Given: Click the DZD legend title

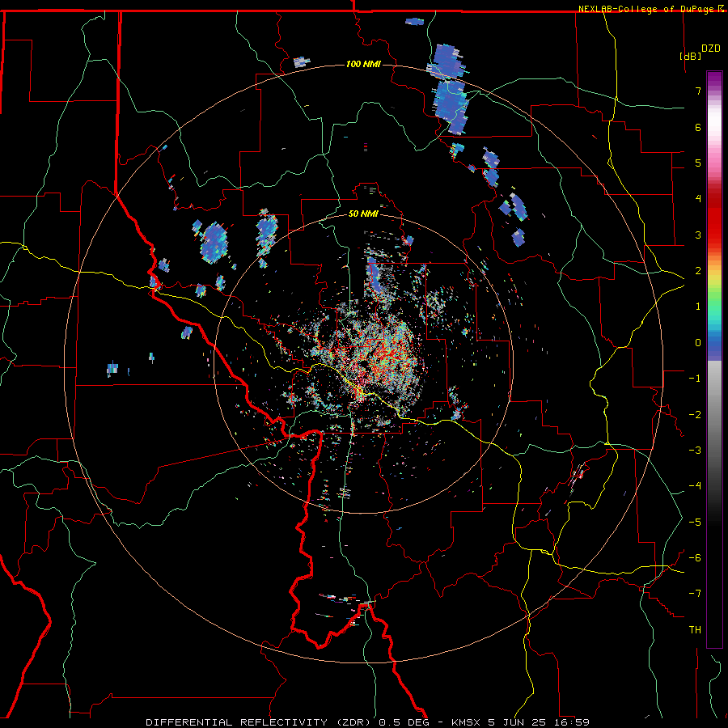Looking at the screenshot, I should [711, 49].
